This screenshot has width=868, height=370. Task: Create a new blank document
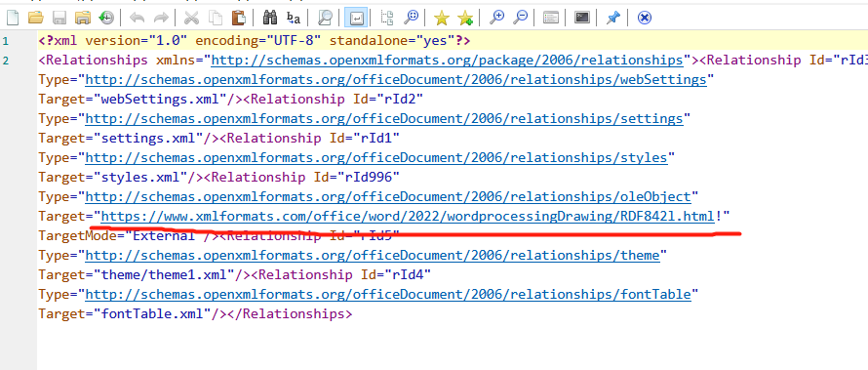pyautogui.click(x=12, y=18)
